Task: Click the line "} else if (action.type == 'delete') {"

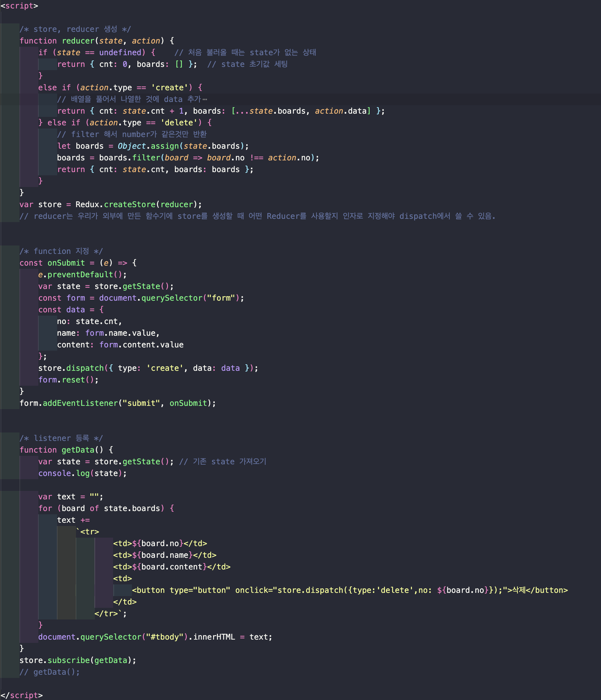Action: click(x=125, y=123)
